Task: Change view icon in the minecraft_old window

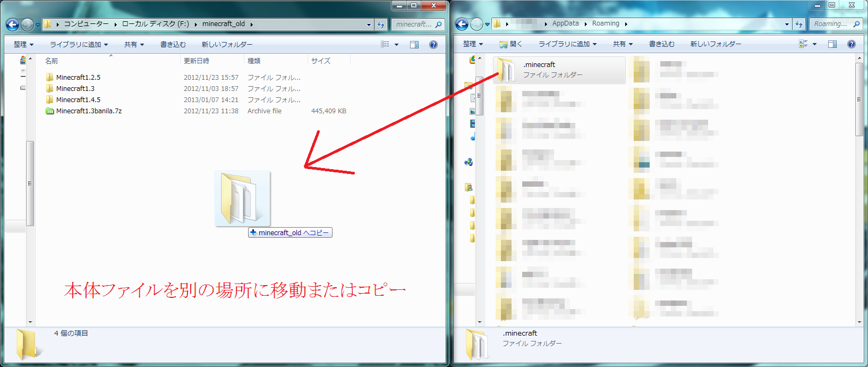Action: 385,45
